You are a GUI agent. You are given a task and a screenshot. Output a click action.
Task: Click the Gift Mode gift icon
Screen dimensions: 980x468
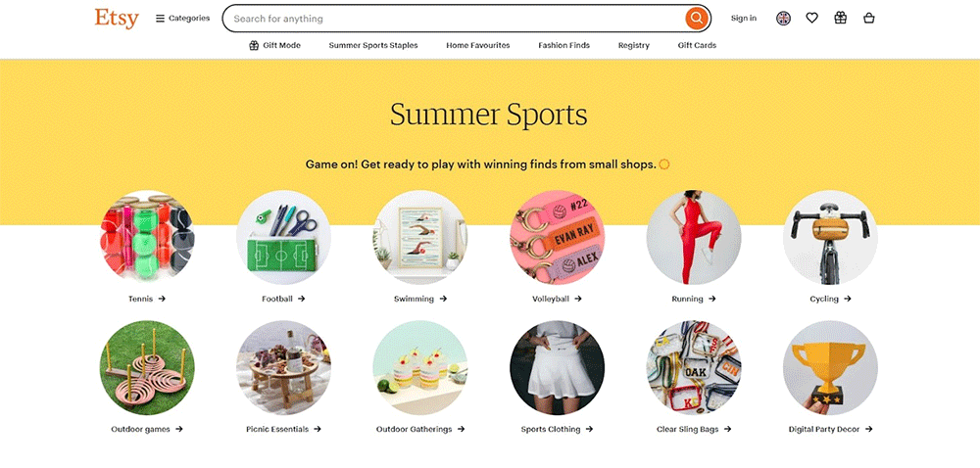pos(254,45)
